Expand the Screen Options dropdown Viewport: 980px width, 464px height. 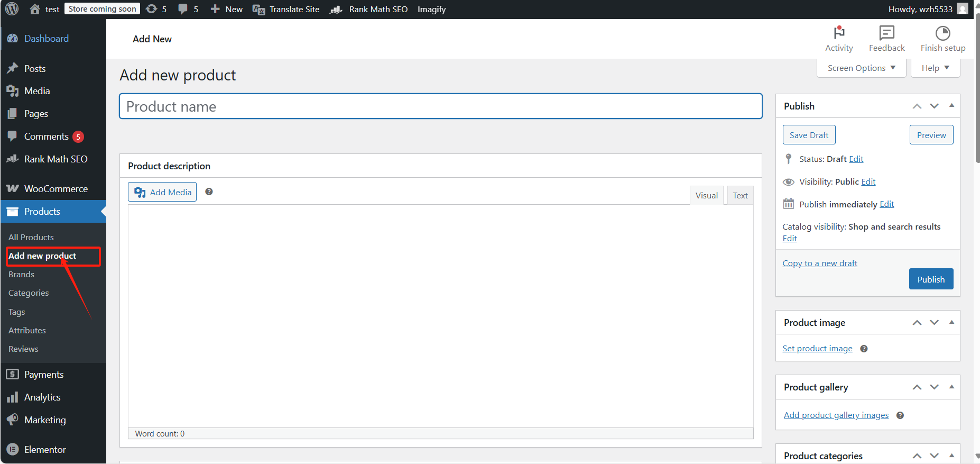click(861, 68)
